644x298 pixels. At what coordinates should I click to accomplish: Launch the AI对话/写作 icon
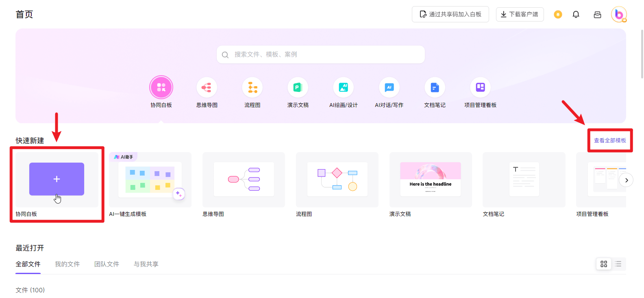coord(389,87)
